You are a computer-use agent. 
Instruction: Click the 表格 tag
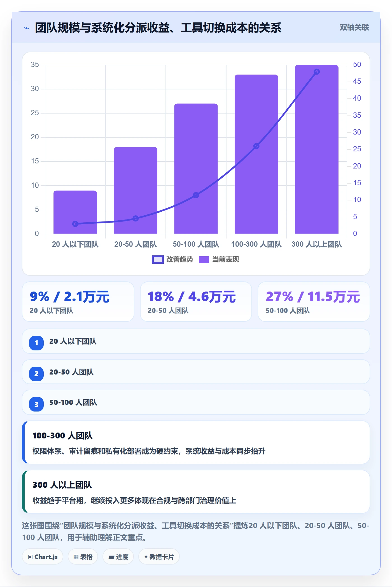pyautogui.click(x=83, y=557)
